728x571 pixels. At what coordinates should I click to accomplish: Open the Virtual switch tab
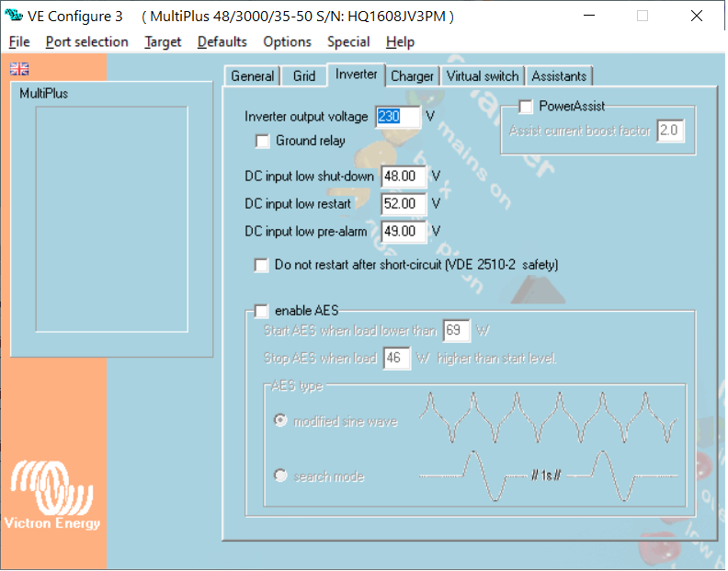(x=483, y=75)
